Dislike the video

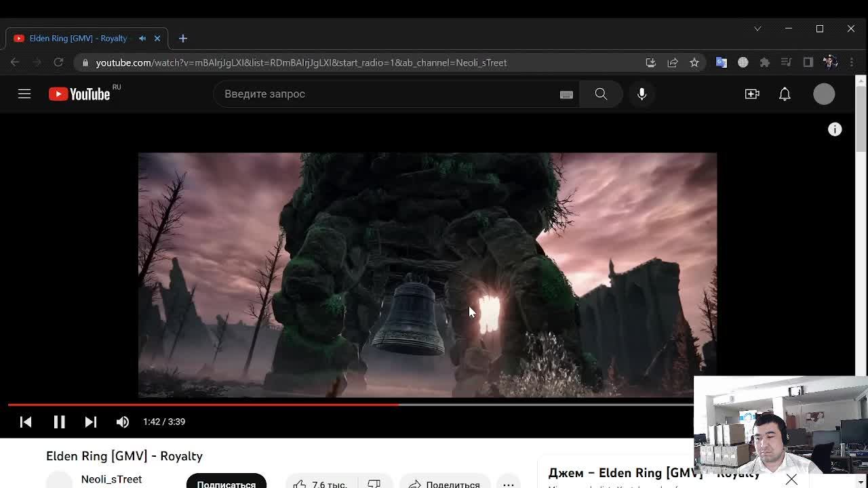coord(374,483)
